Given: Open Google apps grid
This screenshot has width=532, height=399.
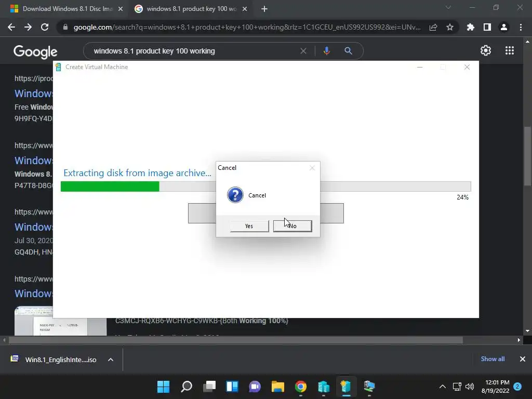Looking at the screenshot, I should tap(510, 50).
